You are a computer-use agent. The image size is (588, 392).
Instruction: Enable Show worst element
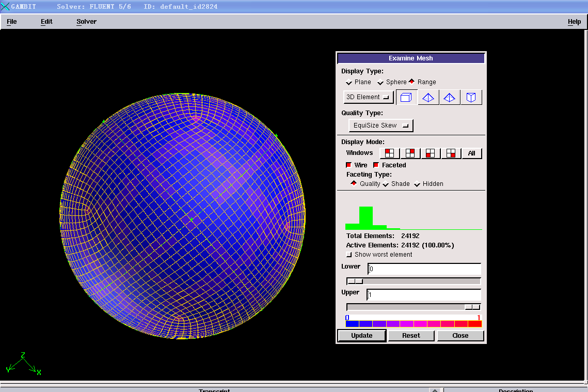[x=349, y=255]
